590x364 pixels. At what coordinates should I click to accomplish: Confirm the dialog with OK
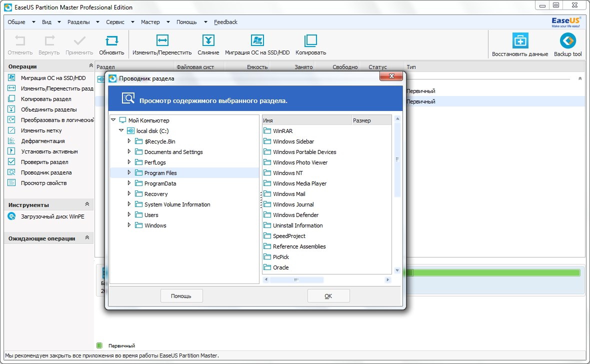328,296
